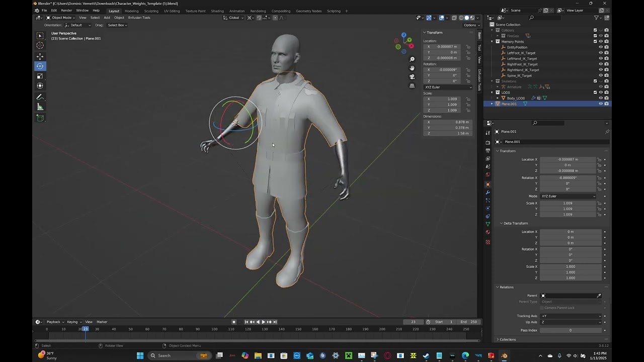Open the Render properties tab
This screenshot has width=644, height=362.
click(x=488, y=142)
